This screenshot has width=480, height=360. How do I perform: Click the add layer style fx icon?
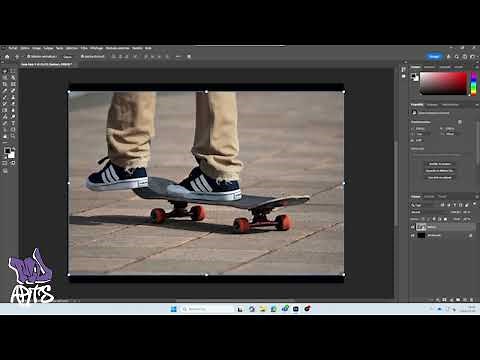tap(437, 300)
